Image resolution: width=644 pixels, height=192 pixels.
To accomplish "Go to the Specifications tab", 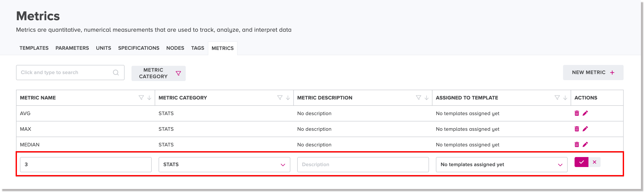I will coord(138,48).
